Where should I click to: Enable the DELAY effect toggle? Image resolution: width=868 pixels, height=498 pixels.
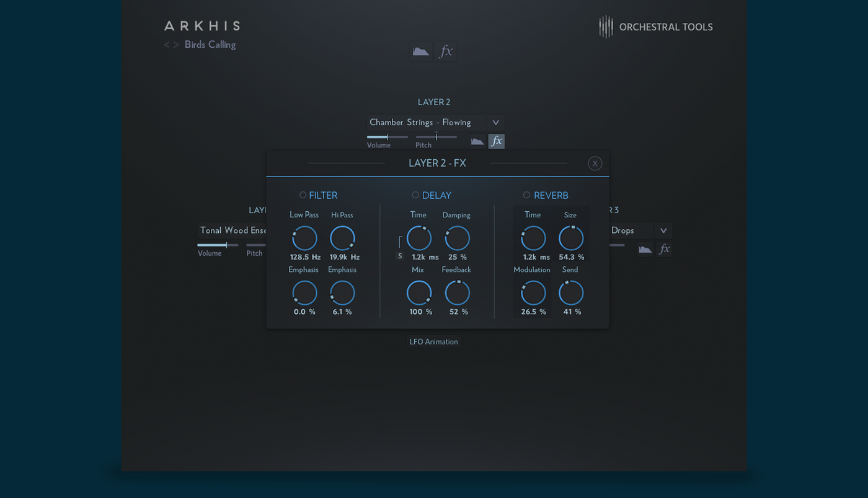tap(415, 195)
